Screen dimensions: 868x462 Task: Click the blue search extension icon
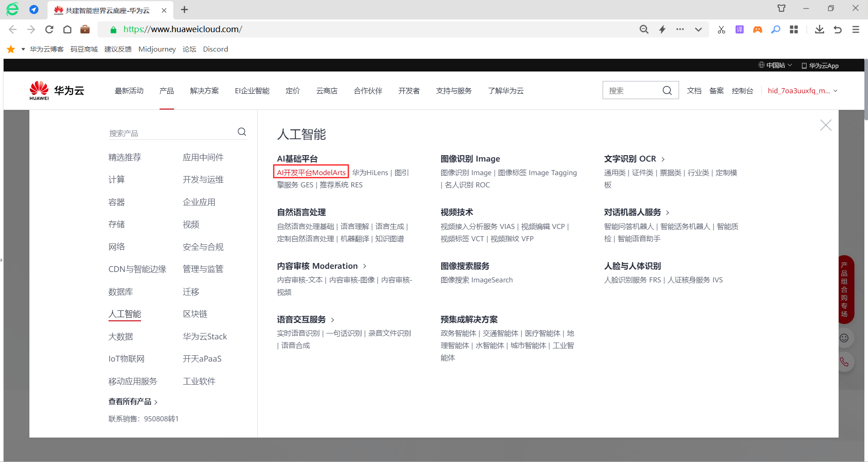click(x=776, y=29)
